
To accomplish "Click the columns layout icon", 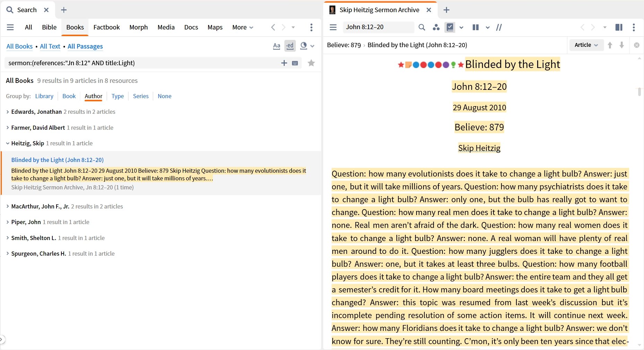I will (475, 27).
